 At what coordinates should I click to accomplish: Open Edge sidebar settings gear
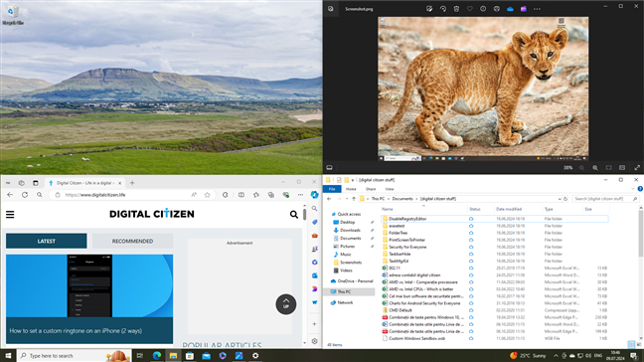tap(315, 341)
